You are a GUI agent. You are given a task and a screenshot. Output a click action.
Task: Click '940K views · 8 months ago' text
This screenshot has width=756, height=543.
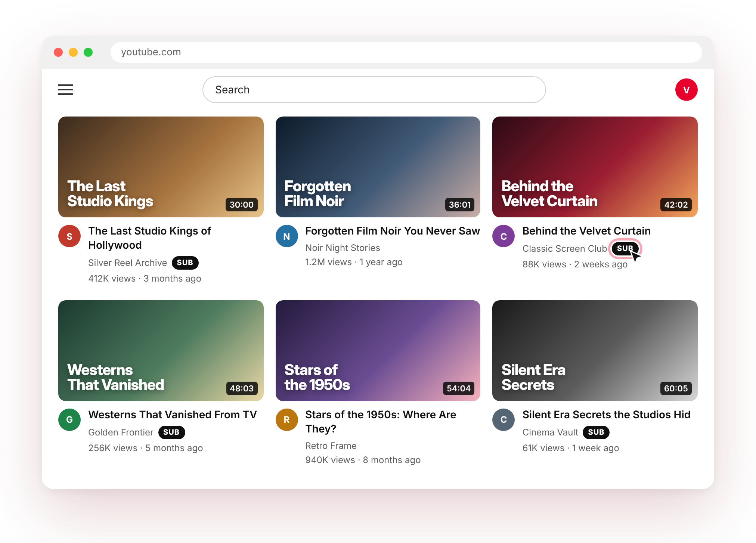[x=363, y=460]
